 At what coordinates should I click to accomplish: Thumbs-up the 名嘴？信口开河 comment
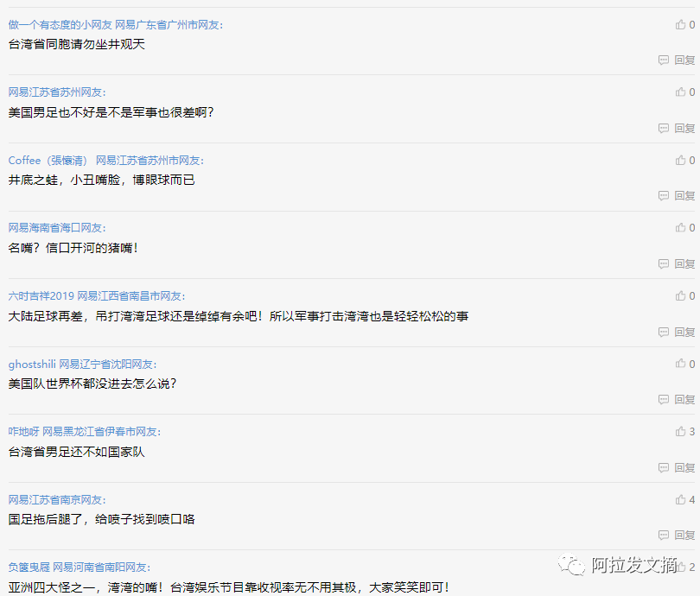(680, 227)
